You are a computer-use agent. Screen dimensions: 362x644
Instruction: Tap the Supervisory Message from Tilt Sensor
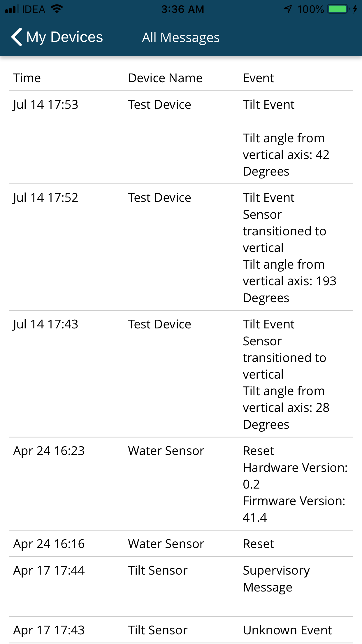[181, 579]
